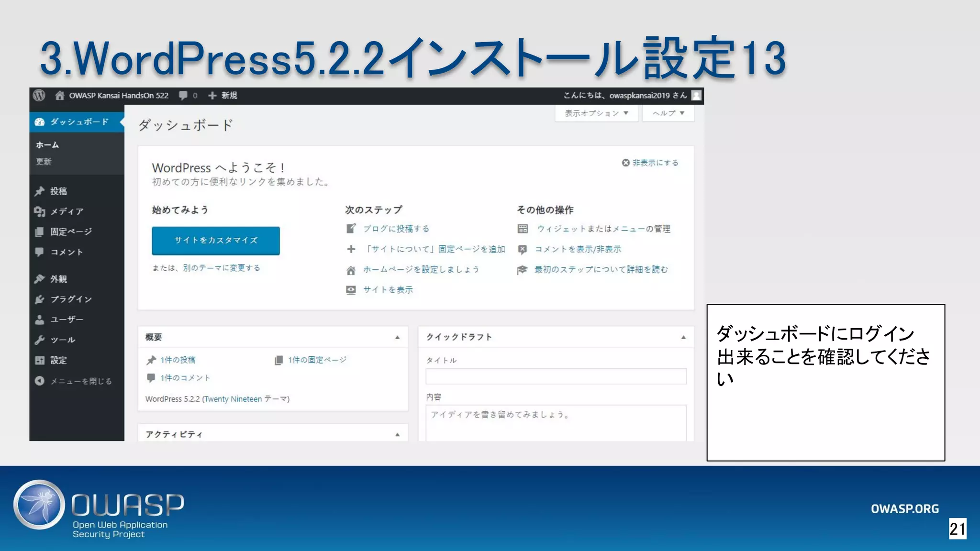Click the edit pencil icon beside ブログに投稿する
This screenshot has width=980, height=551.
pyautogui.click(x=351, y=229)
